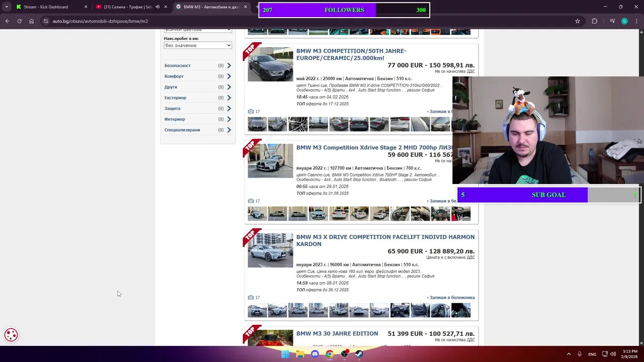The image size is (644, 362).
Task: Open the 5:13 PM clock and date
Action: point(630,354)
